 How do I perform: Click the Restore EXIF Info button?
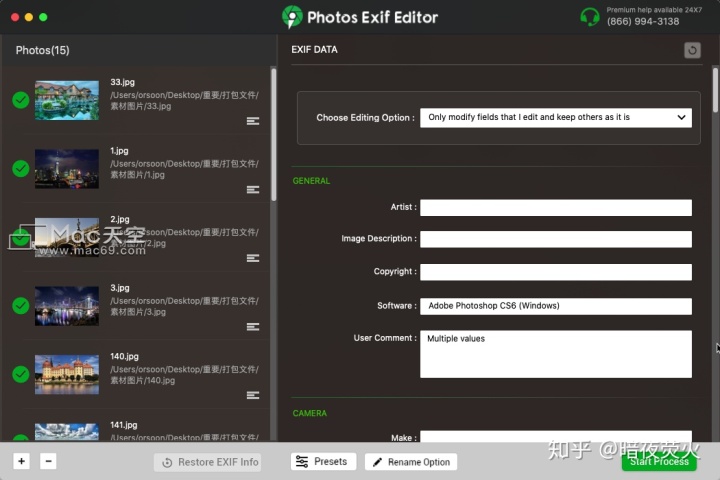click(x=208, y=462)
